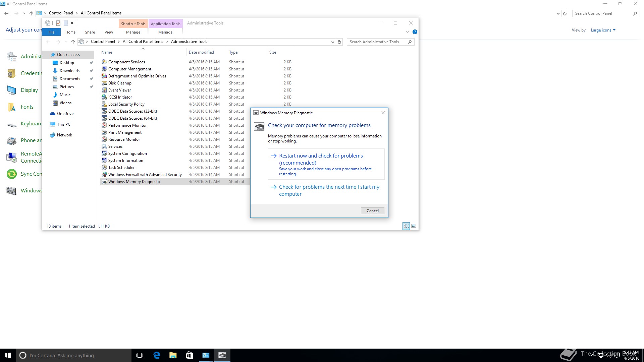Expand the Explorer ribbon with the chevron

pos(408,32)
